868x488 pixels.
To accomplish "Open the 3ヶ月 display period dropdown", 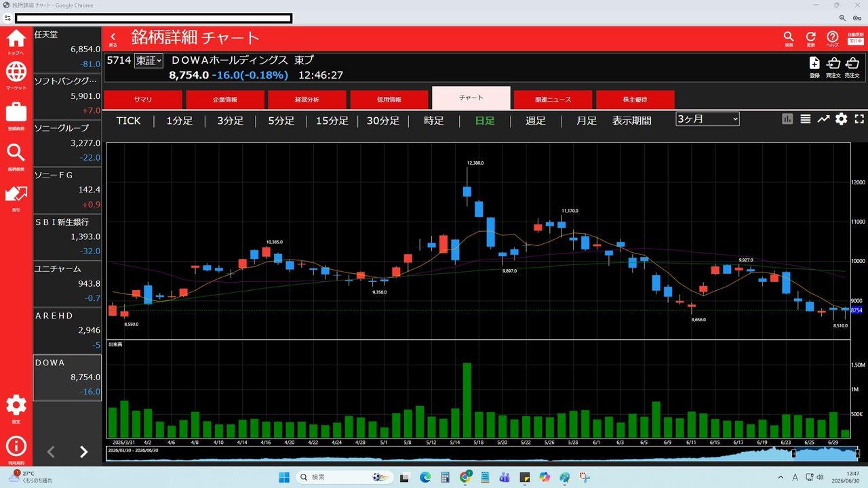I will (707, 119).
